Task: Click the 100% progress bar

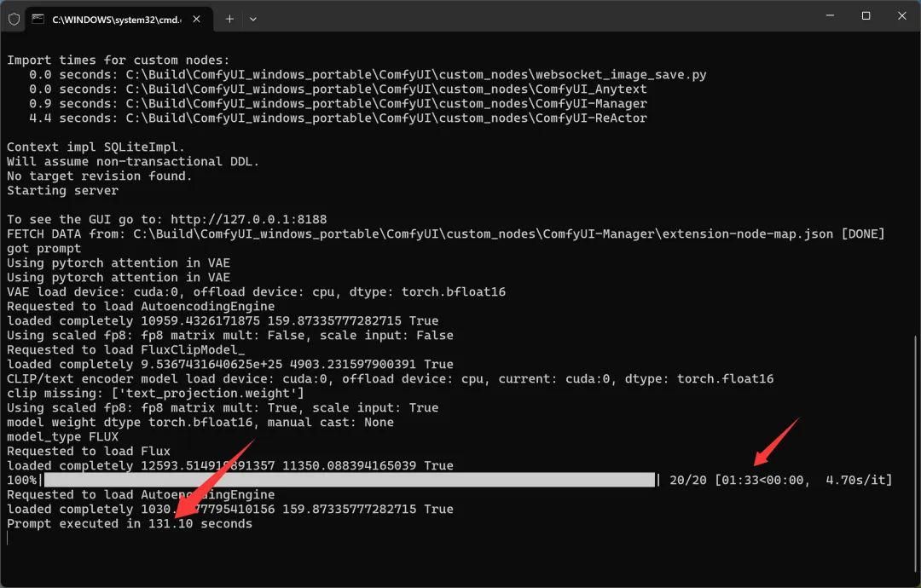Action: pos(341,479)
